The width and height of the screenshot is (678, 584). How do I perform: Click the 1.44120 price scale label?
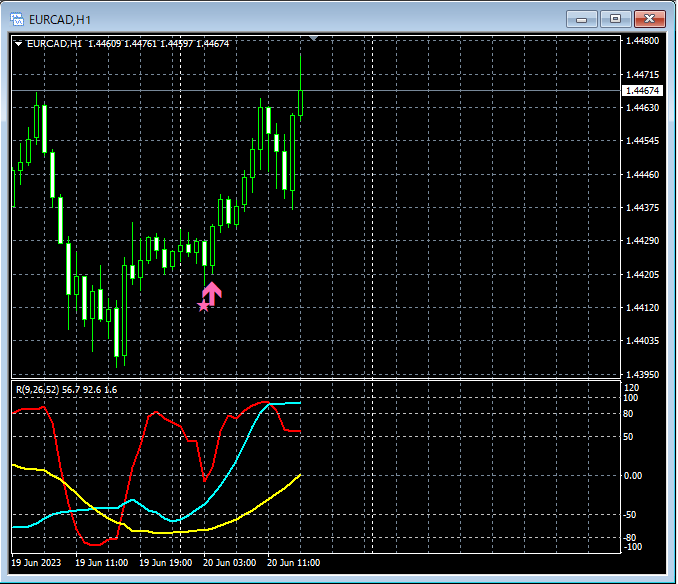tap(643, 308)
